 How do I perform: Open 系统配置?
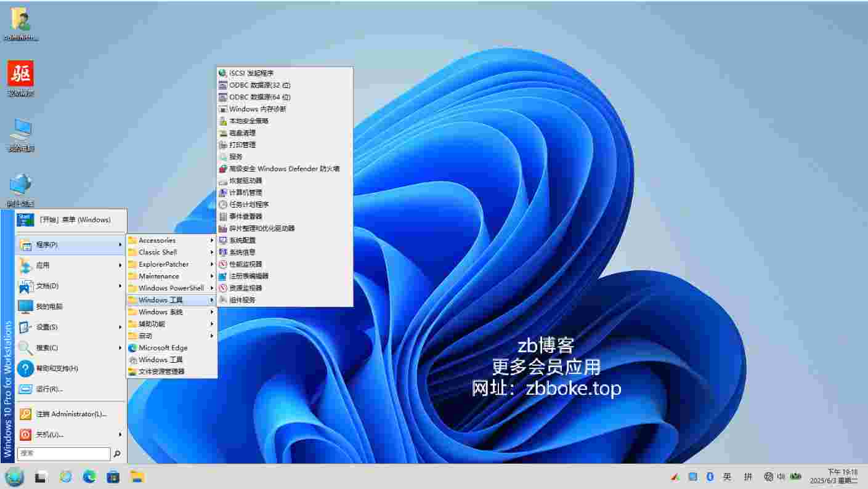coord(285,240)
